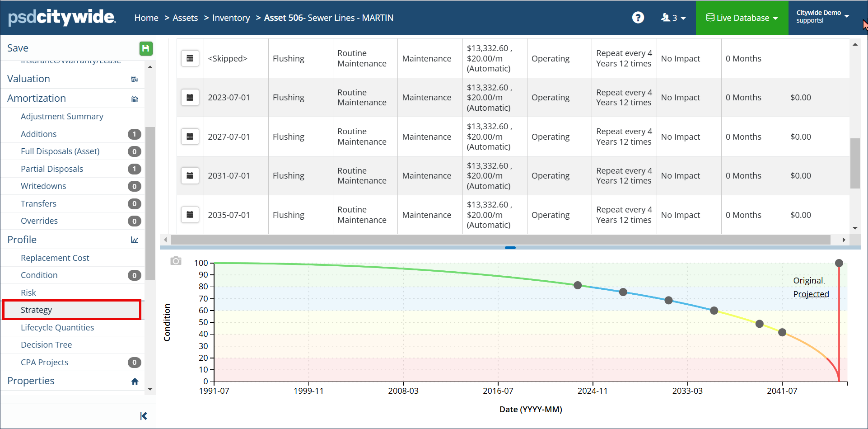
Task: Toggle the Projected series in chart legend
Action: coord(811,294)
